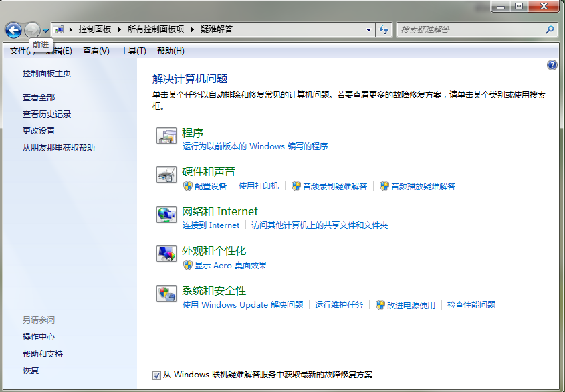Open the 程序 category heading
Image resolution: width=565 pixels, height=392 pixels.
[x=193, y=132]
